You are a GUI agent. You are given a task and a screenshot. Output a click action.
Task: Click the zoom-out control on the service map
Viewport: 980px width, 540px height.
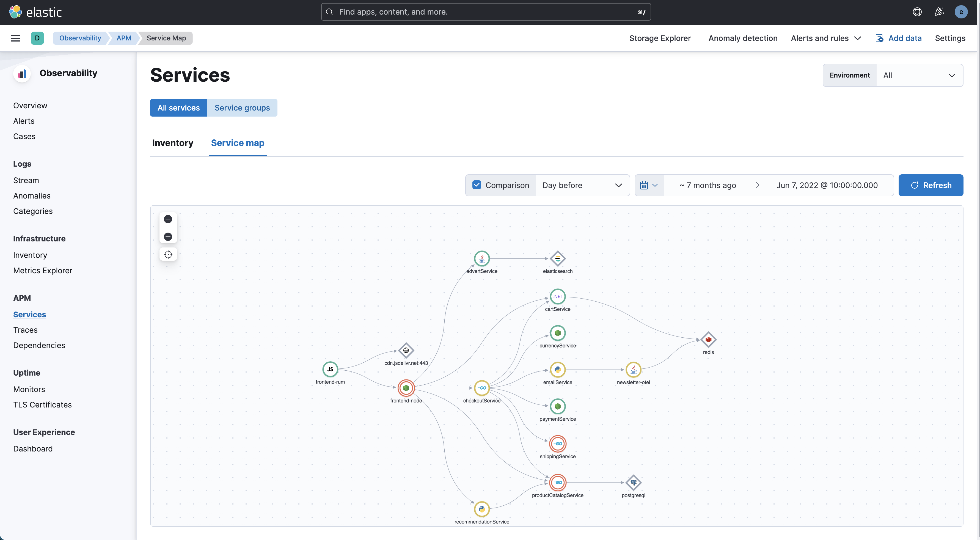[x=168, y=236]
